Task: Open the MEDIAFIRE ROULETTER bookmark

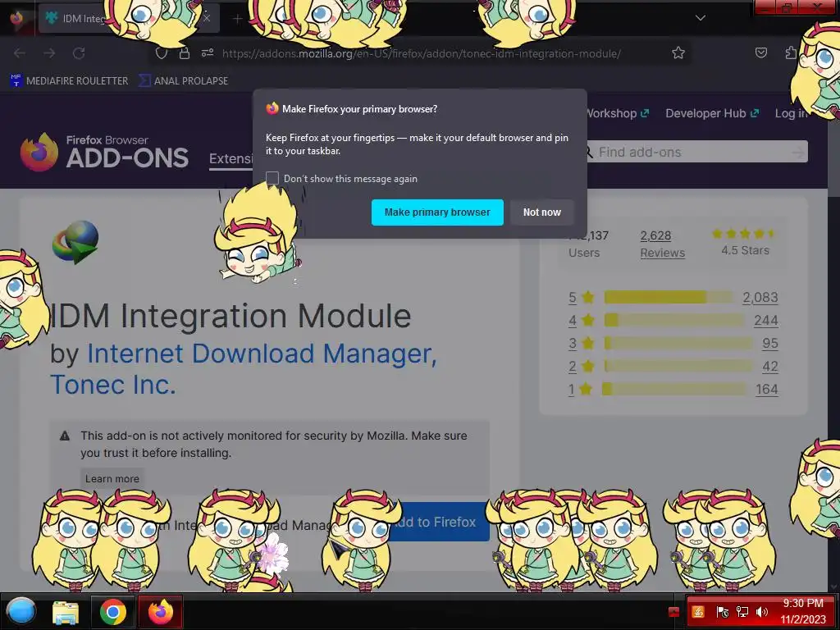Action: pyautogui.click(x=69, y=81)
